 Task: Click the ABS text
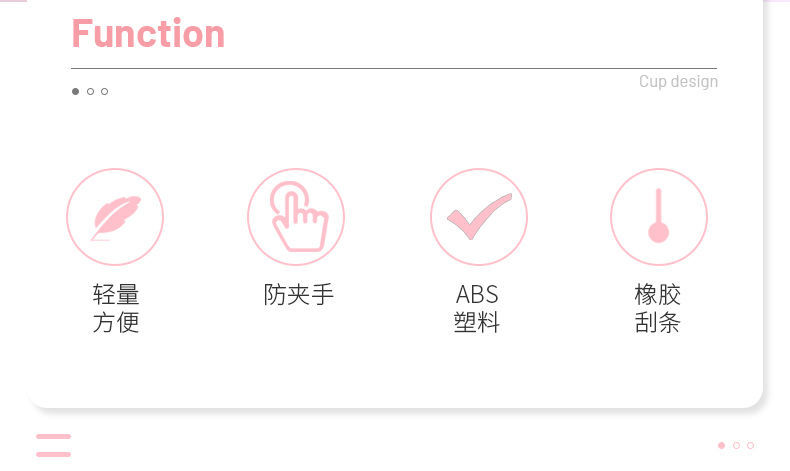click(477, 295)
